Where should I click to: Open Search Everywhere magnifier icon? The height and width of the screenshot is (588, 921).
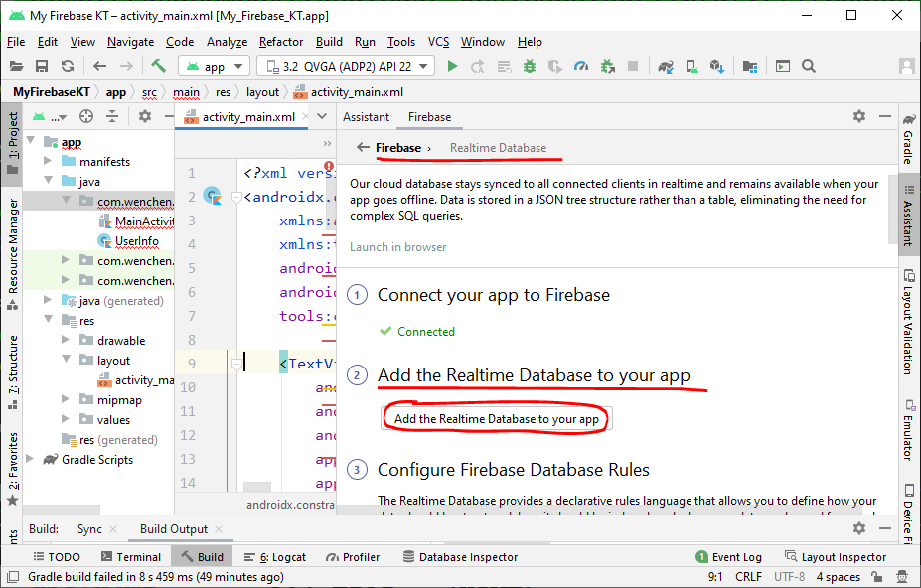[809, 66]
